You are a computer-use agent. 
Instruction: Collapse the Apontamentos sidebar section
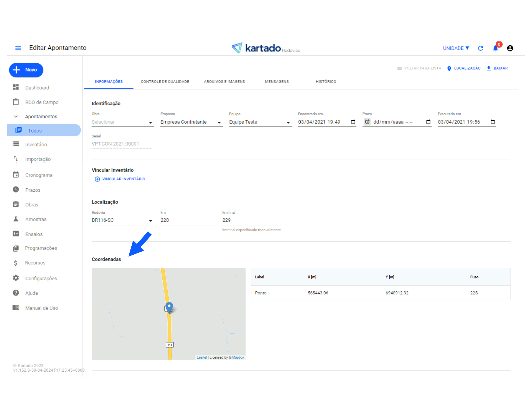(16, 116)
